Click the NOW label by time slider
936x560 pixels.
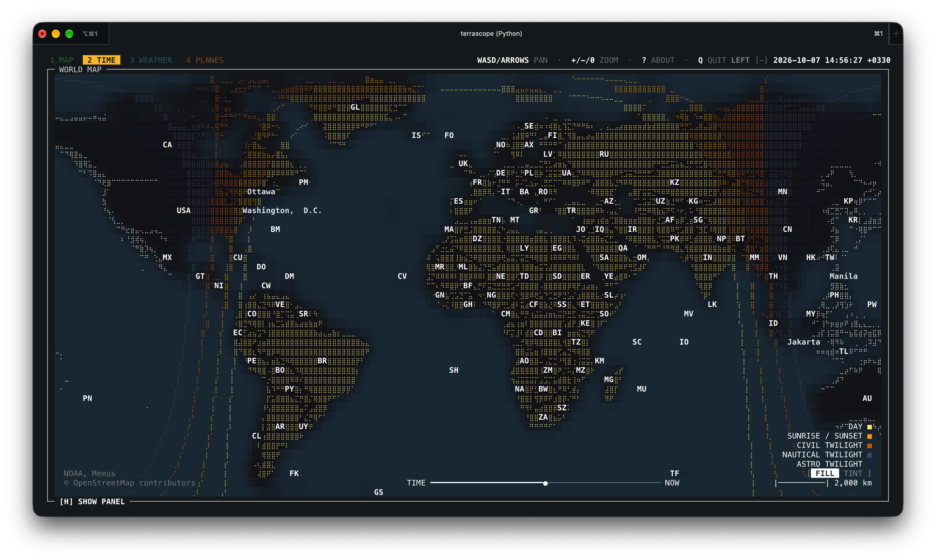[672, 483]
